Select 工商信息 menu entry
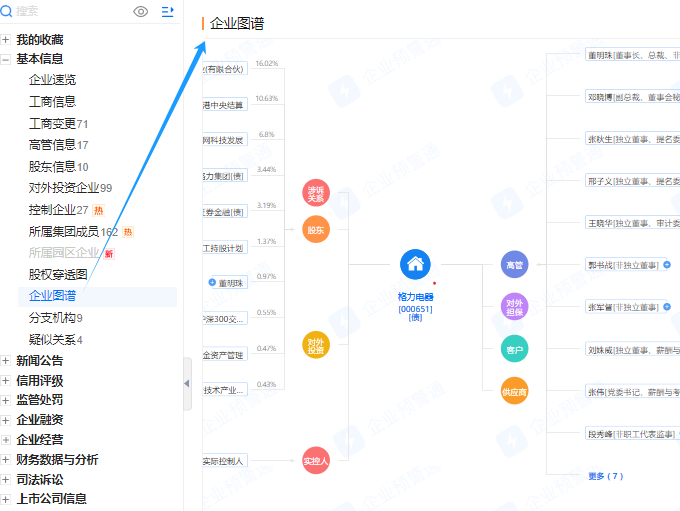Screen dimensions: 680x511 tap(52, 102)
